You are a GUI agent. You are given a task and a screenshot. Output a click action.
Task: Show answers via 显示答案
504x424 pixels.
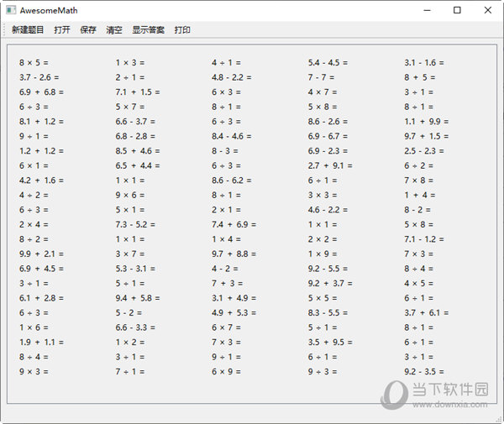coord(148,30)
